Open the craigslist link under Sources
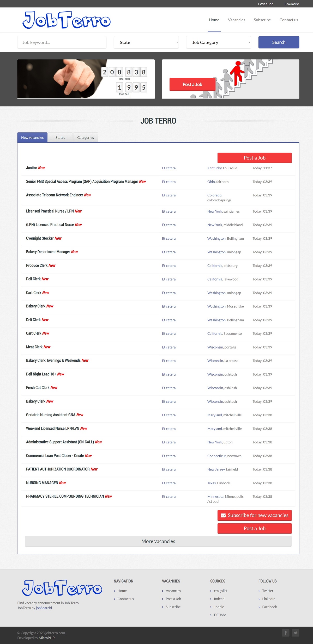Image resolution: width=313 pixels, height=644 pixels. point(221,591)
